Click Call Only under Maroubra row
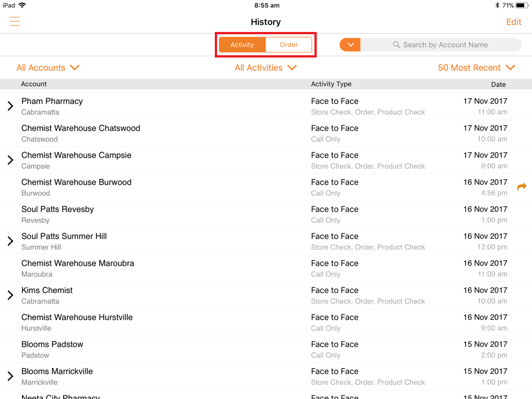This screenshot has width=532, height=399. [326, 274]
